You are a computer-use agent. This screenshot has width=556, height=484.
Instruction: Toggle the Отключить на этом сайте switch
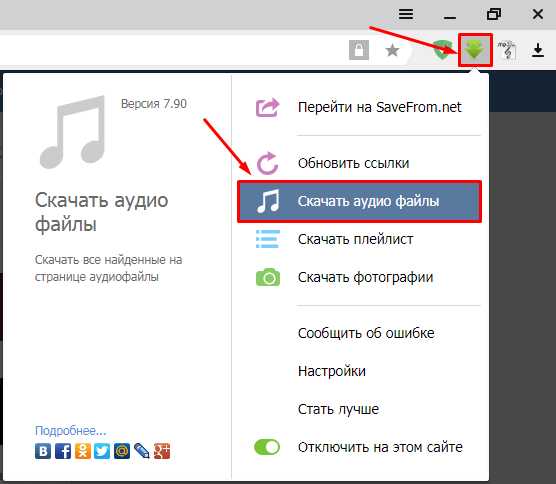[x=267, y=447]
